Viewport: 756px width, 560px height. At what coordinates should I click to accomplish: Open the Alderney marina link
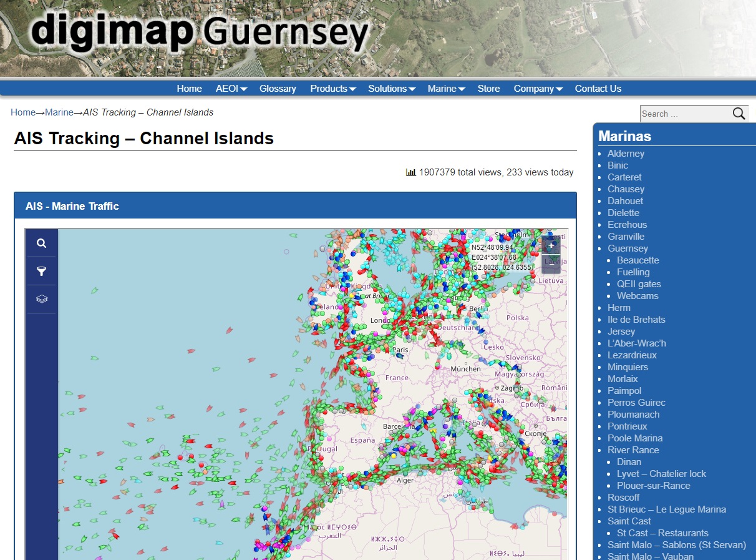tap(626, 154)
